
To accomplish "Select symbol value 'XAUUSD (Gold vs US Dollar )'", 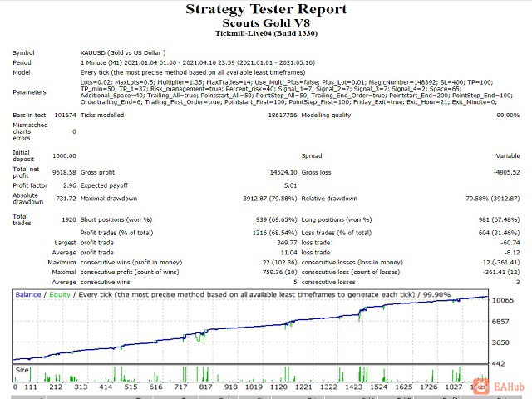I will click(123, 52).
